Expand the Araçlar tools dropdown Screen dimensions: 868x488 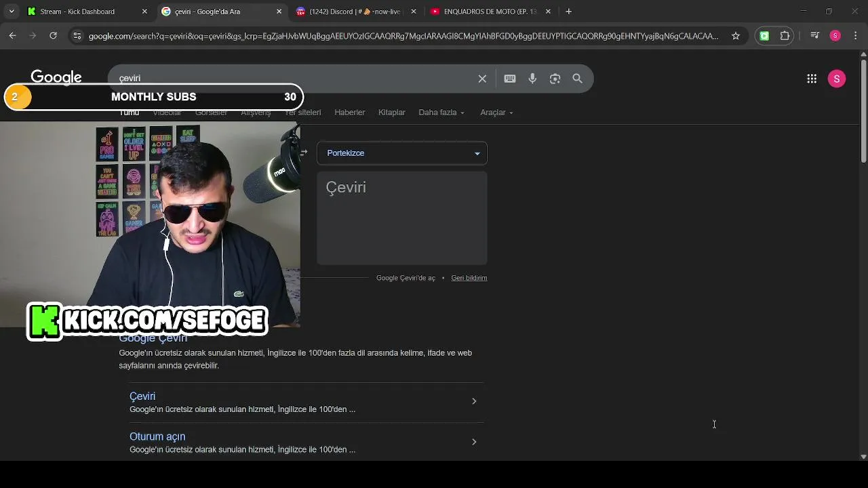click(496, 113)
